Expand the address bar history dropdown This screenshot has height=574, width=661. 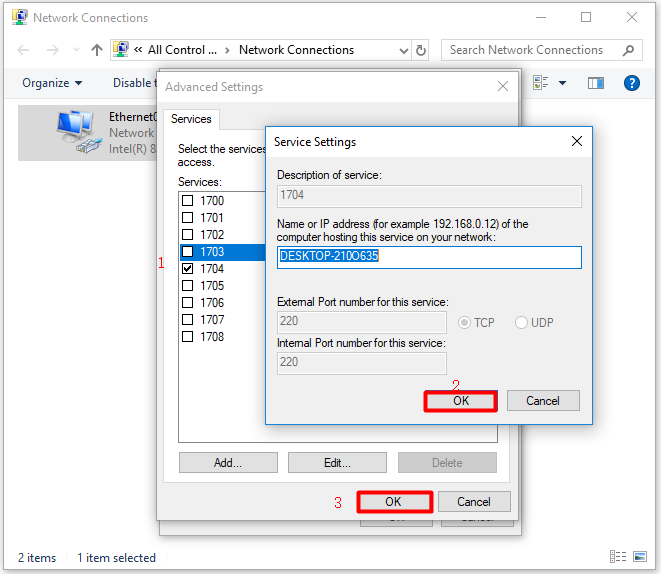point(403,51)
